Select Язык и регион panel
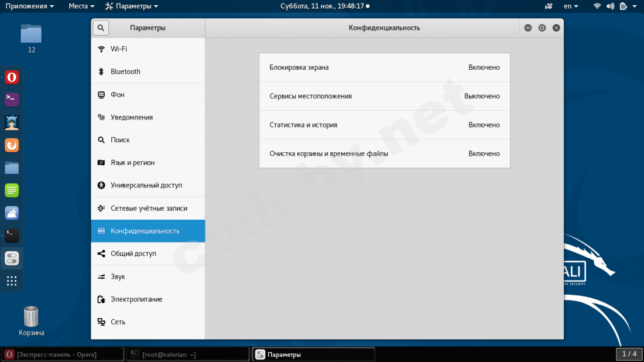 pyautogui.click(x=148, y=163)
